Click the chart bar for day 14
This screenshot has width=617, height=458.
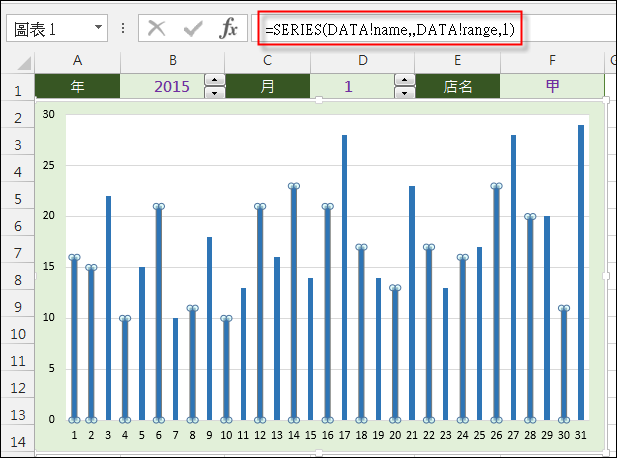pyautogui.click(x=294, y=303)
